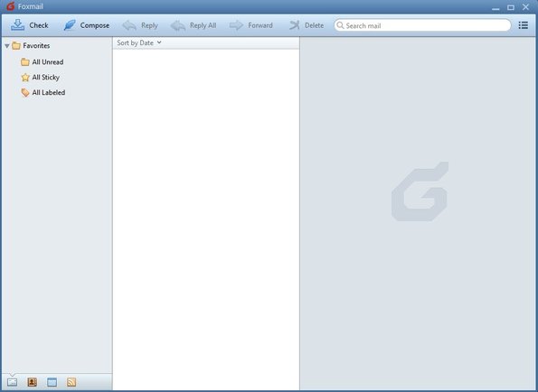Open the Contacts address book icon

33,382
